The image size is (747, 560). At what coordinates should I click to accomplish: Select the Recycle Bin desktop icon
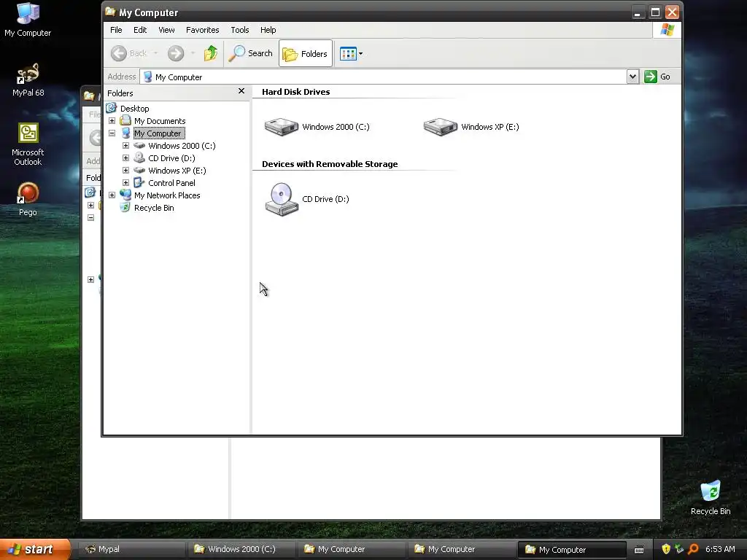coord(711,498)
